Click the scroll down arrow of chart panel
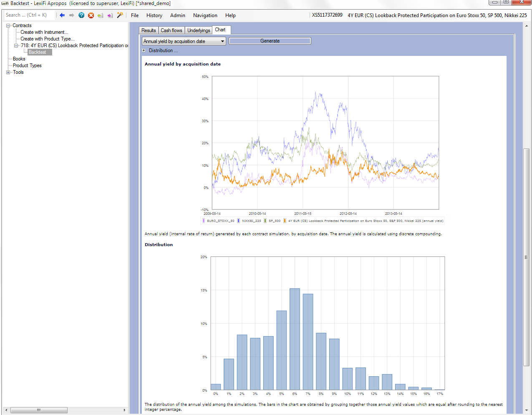This screenshot has width=532, height=415. (527, 411)
